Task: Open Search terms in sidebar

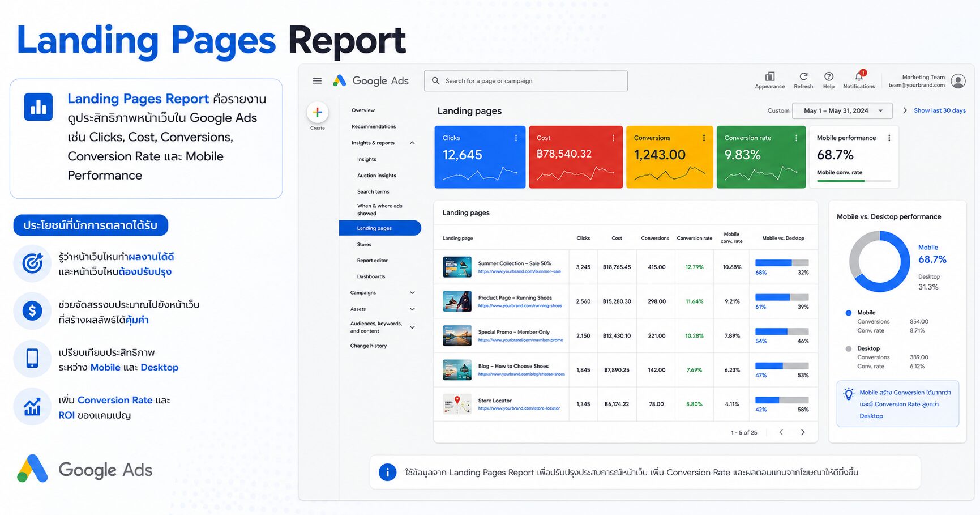Action: coord(373,191)
